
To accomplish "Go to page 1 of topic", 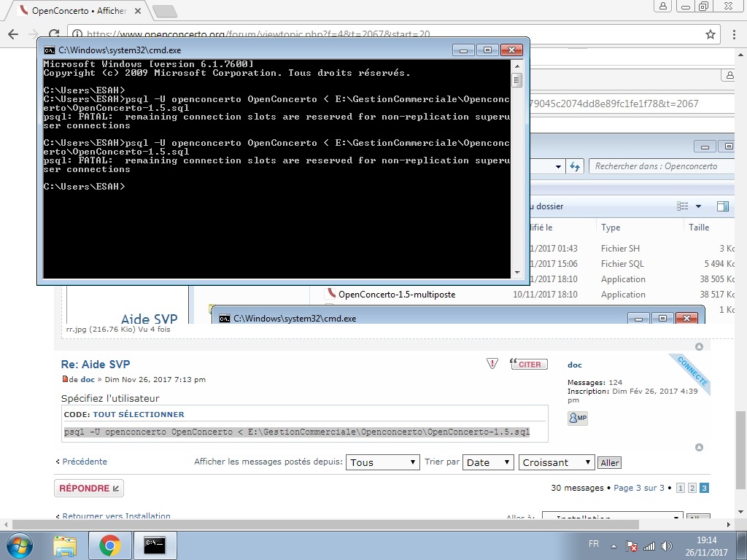I will [681, 488].
